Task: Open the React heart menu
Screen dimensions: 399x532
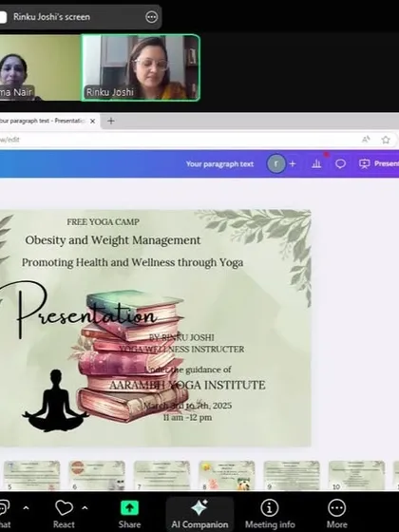Action: coord(64,514)
